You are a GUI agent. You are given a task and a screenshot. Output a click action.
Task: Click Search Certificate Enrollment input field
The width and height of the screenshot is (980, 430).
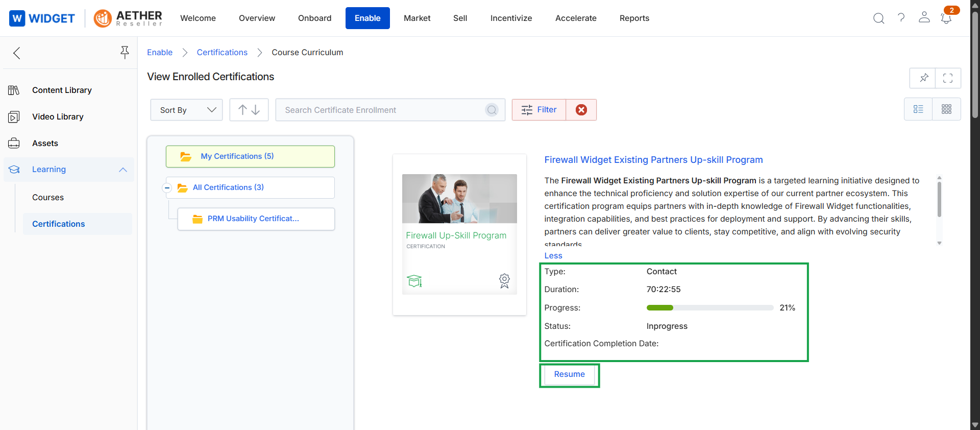pos(390,110)
